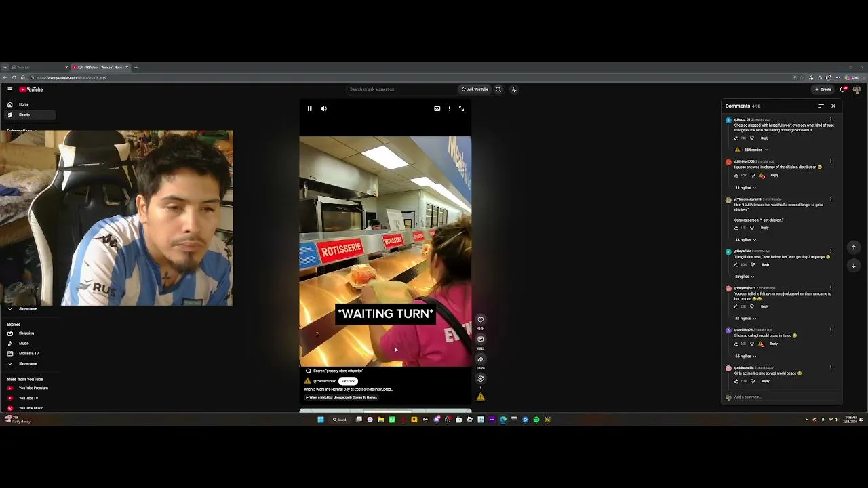The width and height of the screenshot is (868, 488).
Task: Open YouTube Music link
Action: click(x=30, y=408)
